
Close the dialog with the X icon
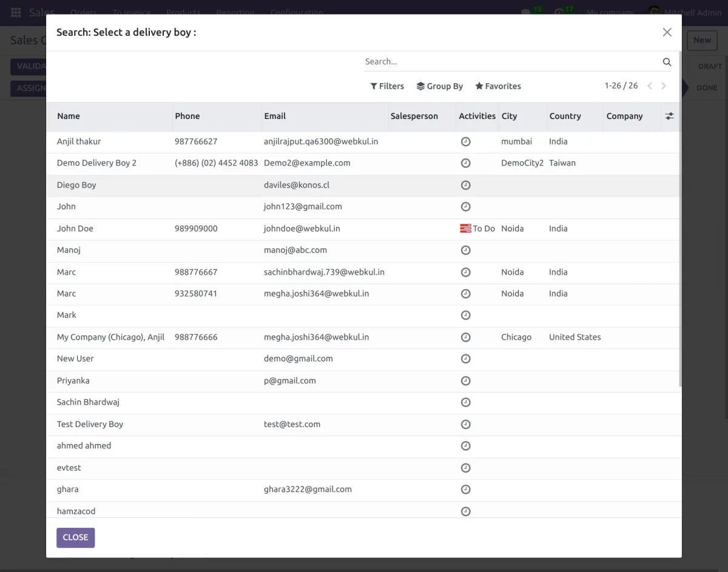[667, 32]
